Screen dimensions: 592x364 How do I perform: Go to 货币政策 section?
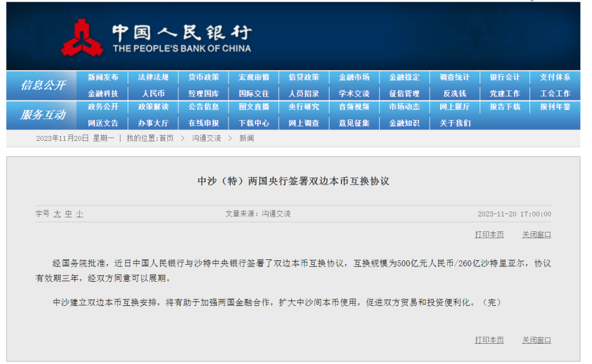203,77
